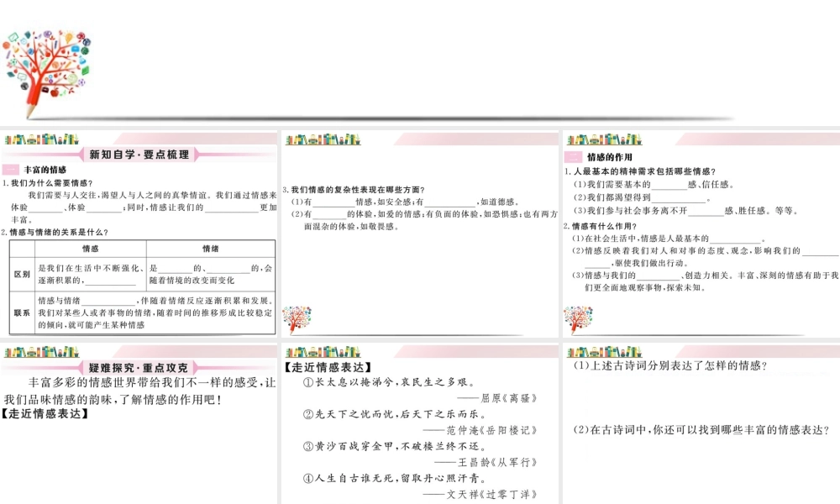Click the 二 section number badge
This screenshot has height=504, width=840.
click(573, 157)
